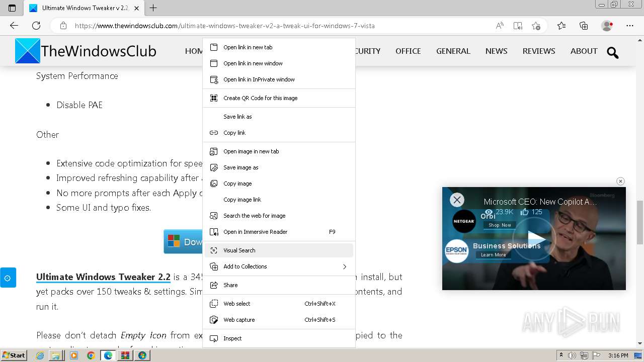Open the Favorites list icon
The width and height of the screenshot is (644, 362).
(561, 26)
